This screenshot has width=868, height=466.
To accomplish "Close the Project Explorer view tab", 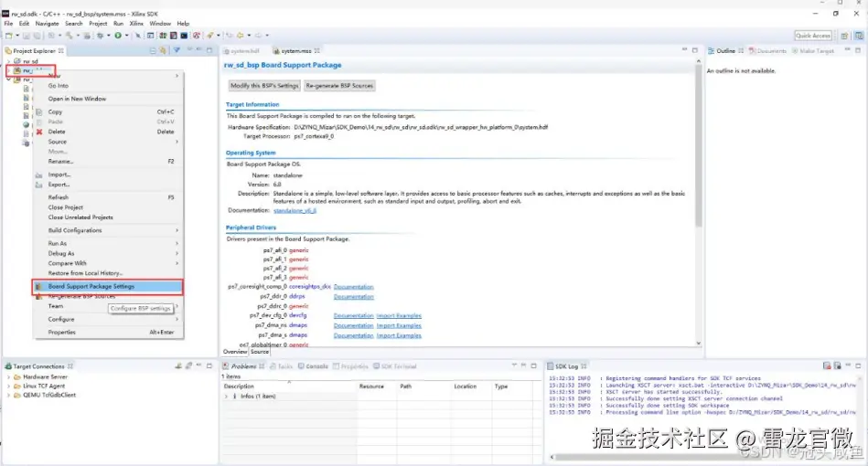I will [61, 51].
